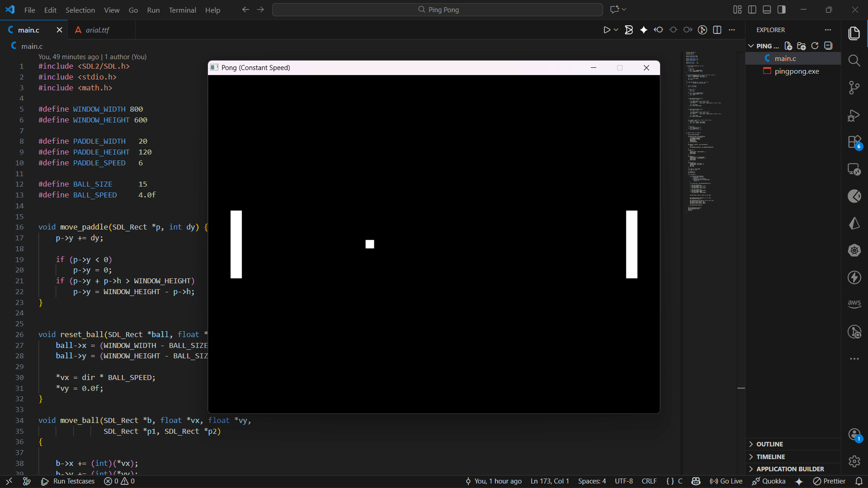This screenshot has width=868, height=488.
Task: Open the Terminal menu
Action: click(x=182, y=10)
